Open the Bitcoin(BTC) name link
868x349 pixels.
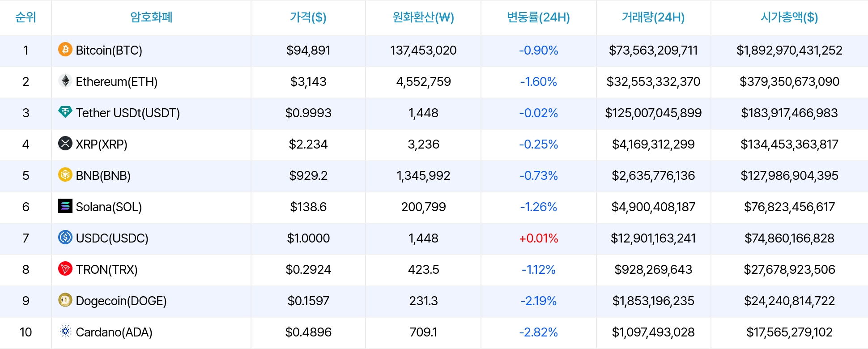click(x=109, y=50)
